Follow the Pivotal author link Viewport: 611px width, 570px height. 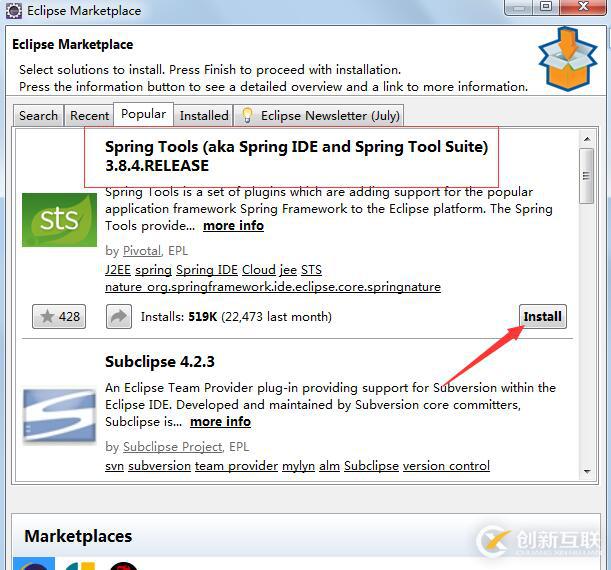pyautogui.click(x=142, y=251)
